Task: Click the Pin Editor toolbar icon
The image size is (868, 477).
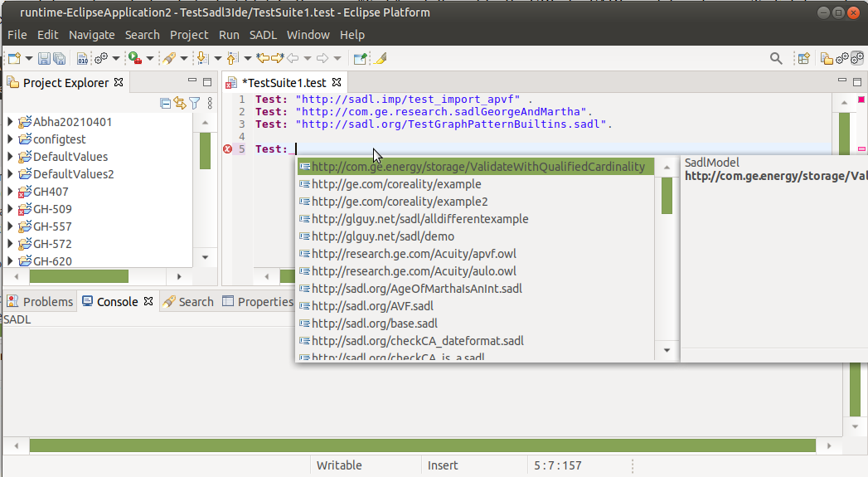Action: (361, 58)
